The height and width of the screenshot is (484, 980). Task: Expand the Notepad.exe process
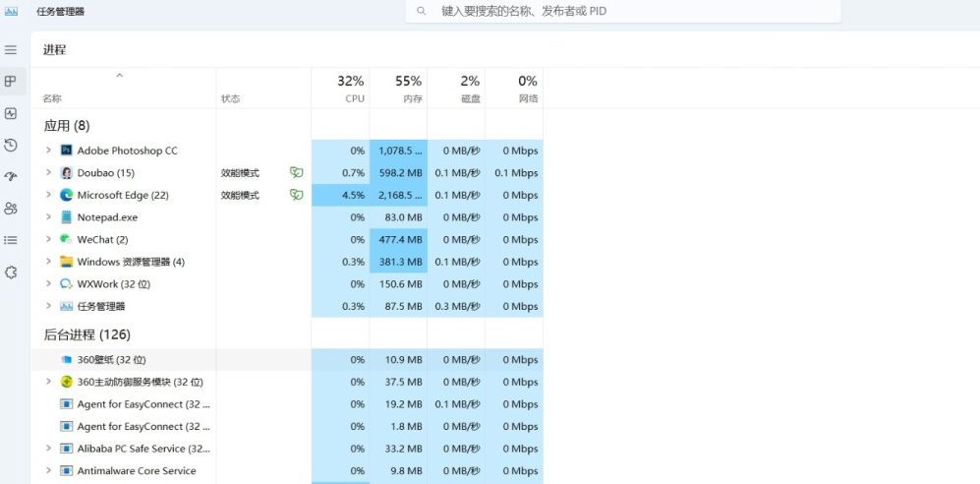48,217
